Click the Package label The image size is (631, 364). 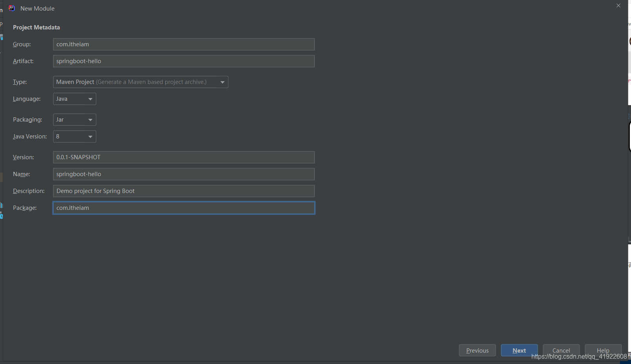[25, 208]
